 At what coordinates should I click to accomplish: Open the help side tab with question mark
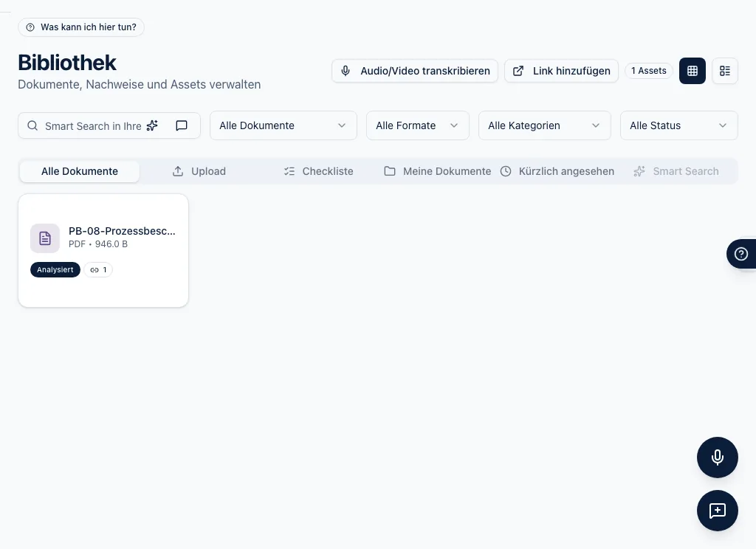click(x=741, y=254)
